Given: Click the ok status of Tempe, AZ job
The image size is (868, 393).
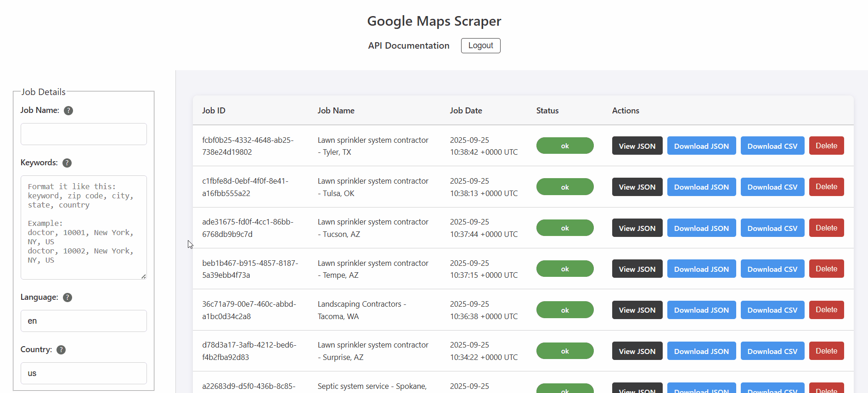Looking at the screenshot, I should point(565,269).
